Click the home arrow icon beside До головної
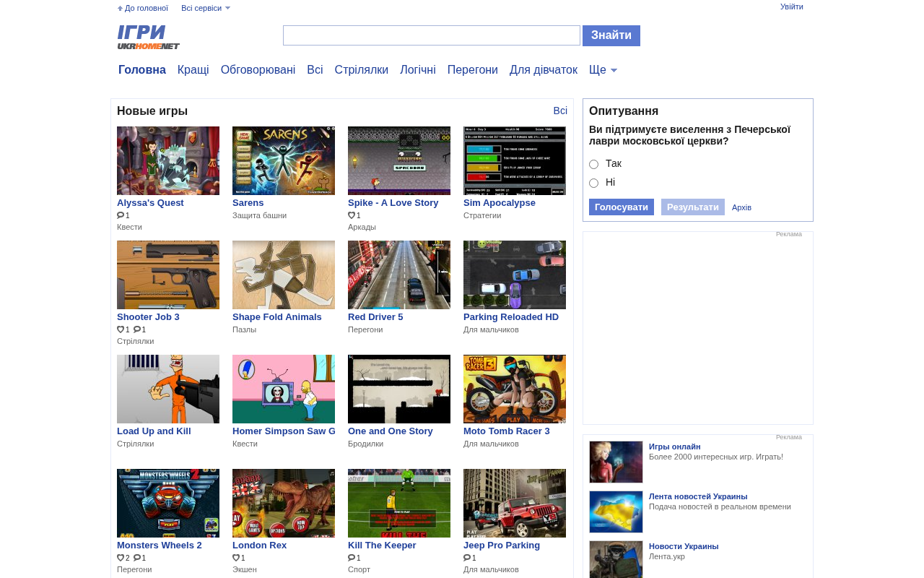Screen dimensions: 924x578 pyautogui.click(x=120, y=9)
